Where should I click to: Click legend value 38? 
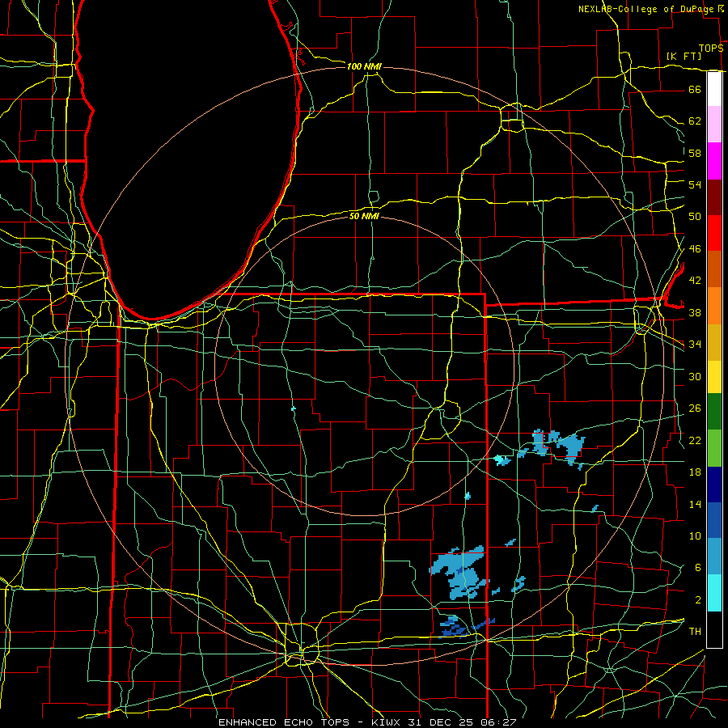click(695, 312)
